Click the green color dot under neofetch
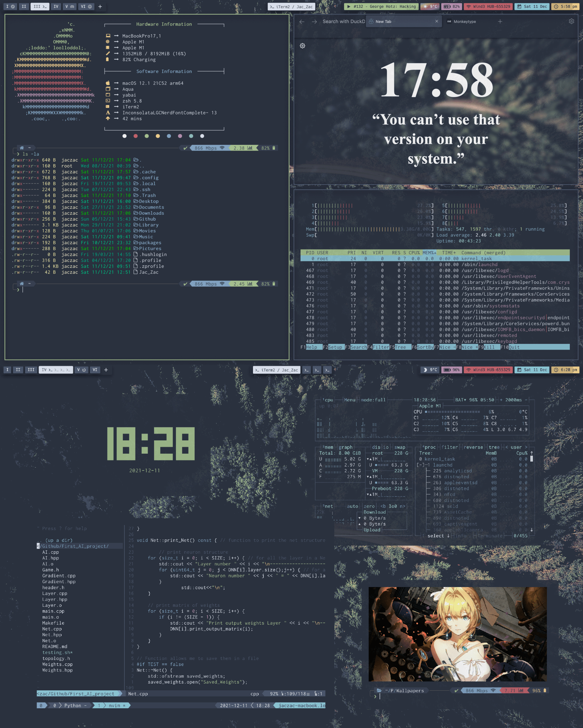583x728 pixels. [147, 136]
